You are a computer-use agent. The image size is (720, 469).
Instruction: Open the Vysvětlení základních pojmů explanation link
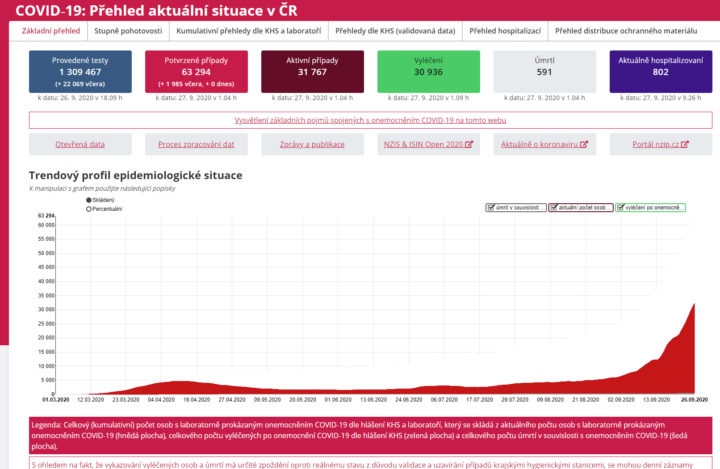370,120
